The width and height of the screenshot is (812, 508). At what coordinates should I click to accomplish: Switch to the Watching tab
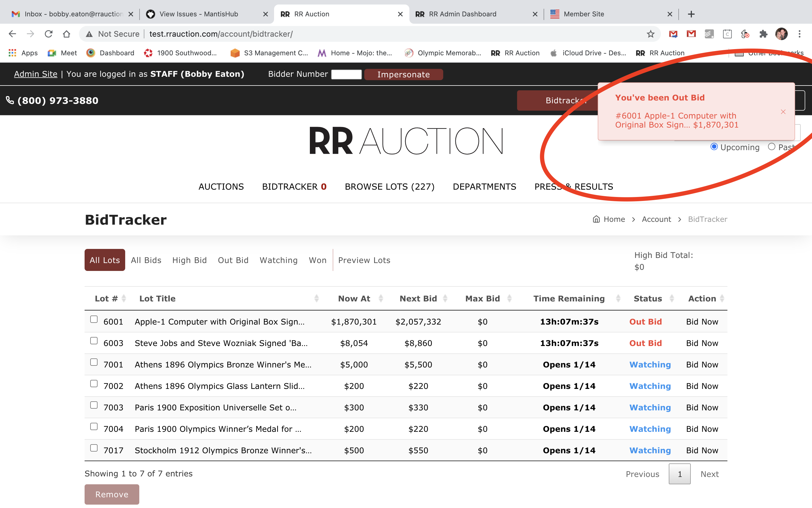[279, 260]
